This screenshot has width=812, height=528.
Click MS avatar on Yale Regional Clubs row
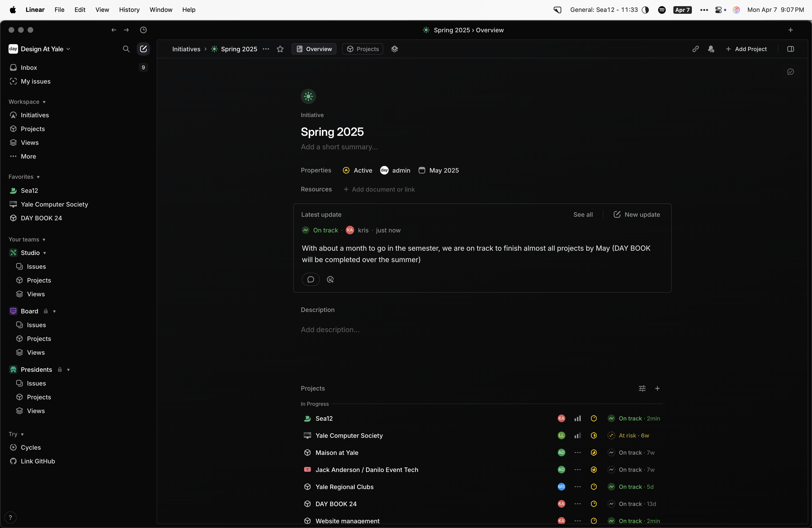point(561,486)
